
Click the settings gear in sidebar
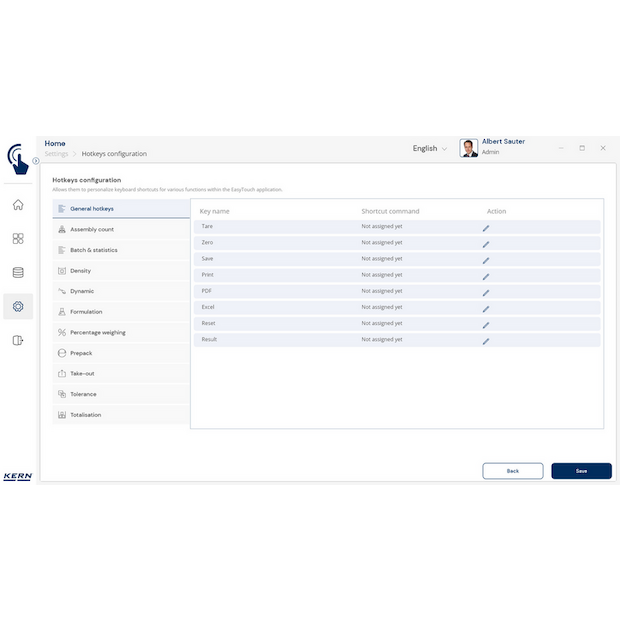18,306
